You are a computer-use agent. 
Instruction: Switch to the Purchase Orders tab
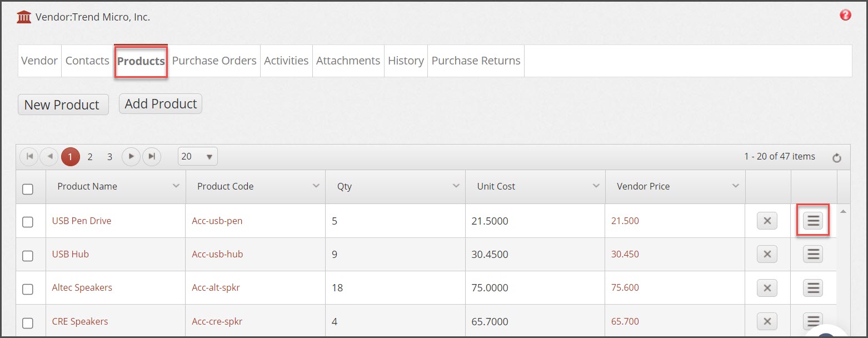point(214,61)
